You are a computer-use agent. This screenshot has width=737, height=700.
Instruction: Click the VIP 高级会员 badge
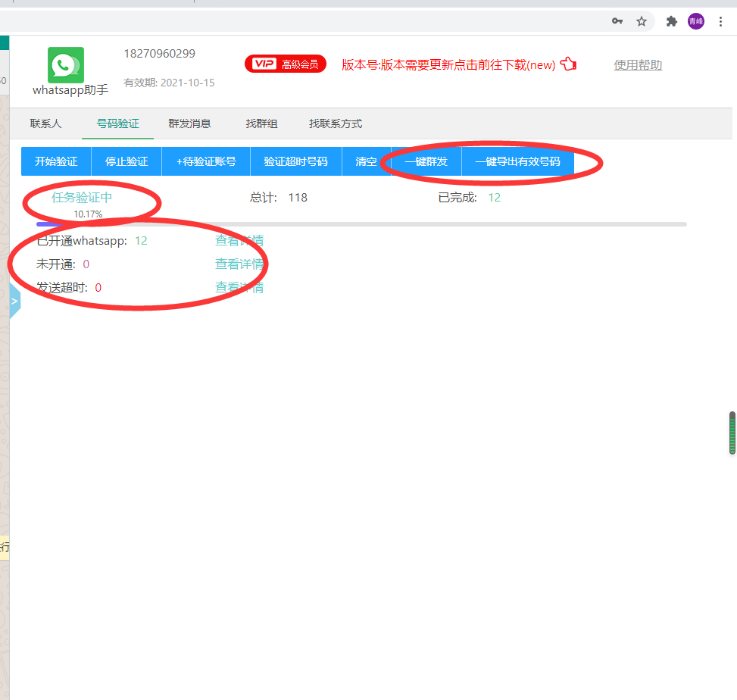[286, 64]
